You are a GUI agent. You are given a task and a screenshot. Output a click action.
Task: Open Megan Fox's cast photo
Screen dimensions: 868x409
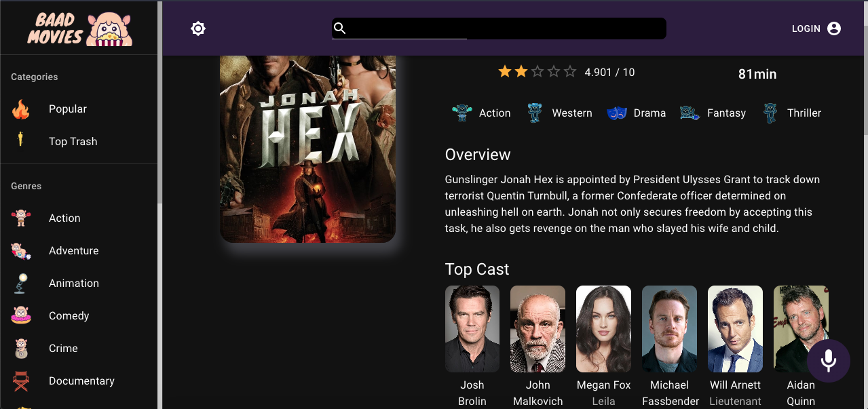coord(603,329)
